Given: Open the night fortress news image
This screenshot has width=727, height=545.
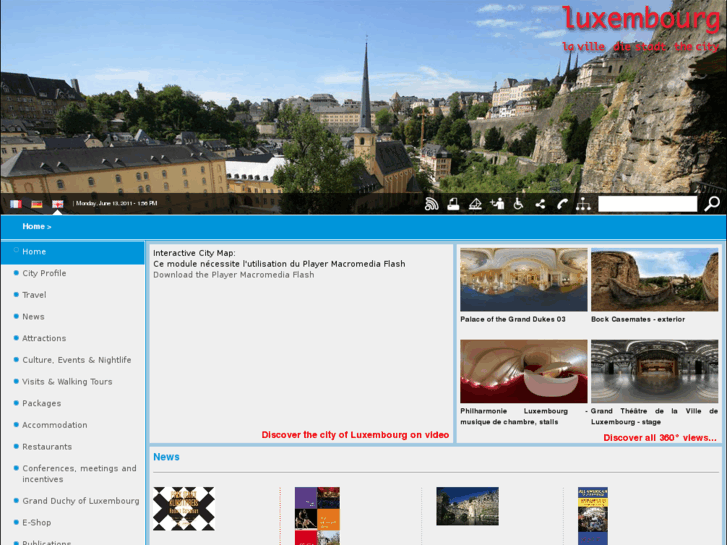Looking at the screenshot, I should 467,506.
